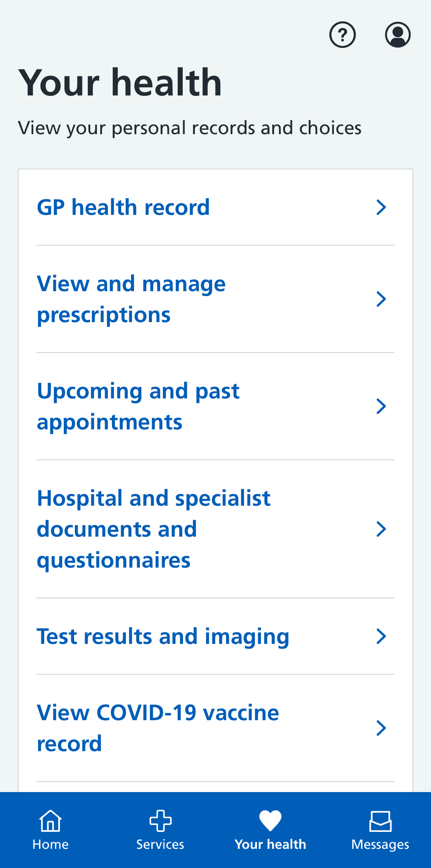Viewport: 431px width, 868px height.
Task: Tap the Messages inbox icon
Action: point(380,821)
